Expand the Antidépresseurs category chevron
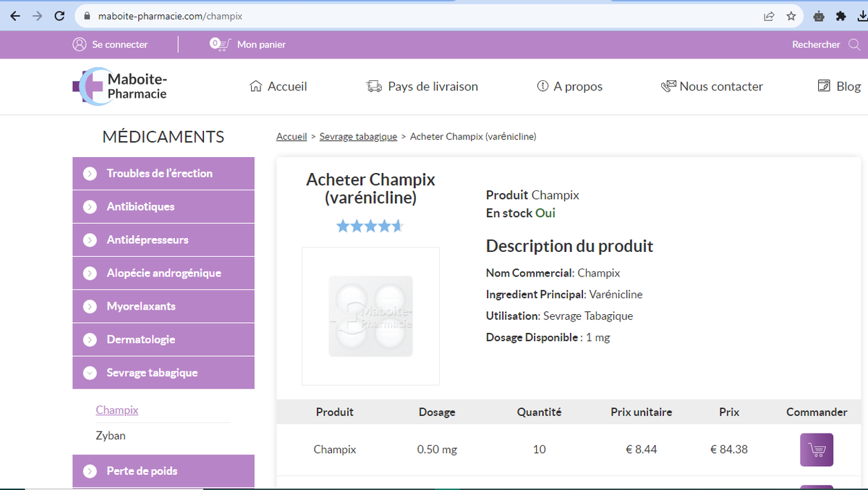 tap(90, 240)
